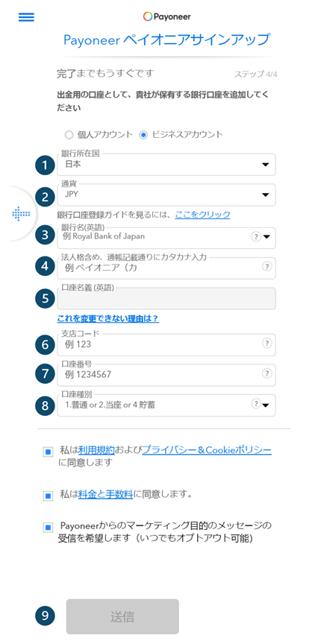The width and height of the screenshot is (312, 644).
Task: Expand the 通貨 JPY currency dropdown
Action: 166,195
